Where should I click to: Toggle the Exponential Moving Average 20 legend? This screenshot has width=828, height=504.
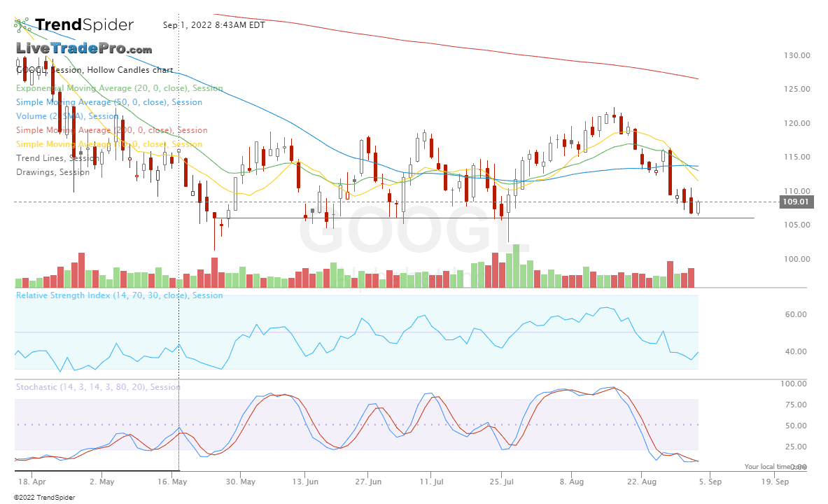tap(119, 88)
